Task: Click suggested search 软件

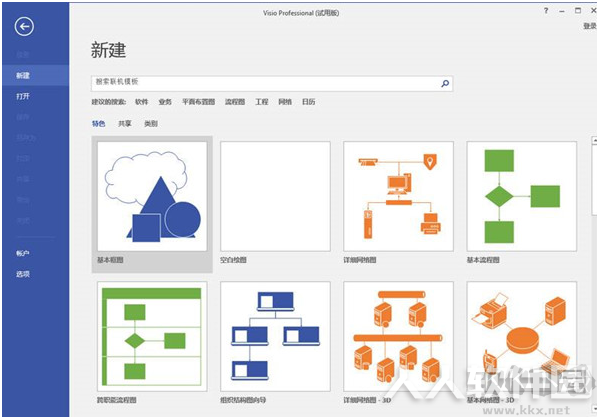Action: (x=142, y=102)
